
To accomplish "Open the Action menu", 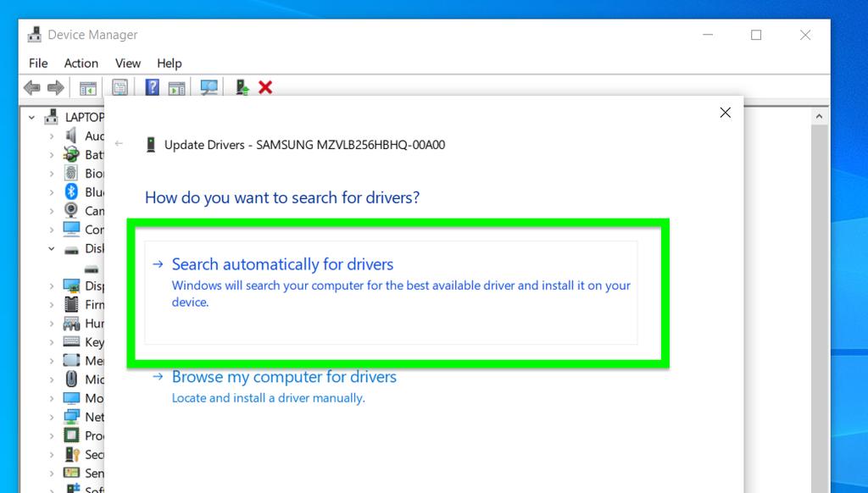I will (x=81, y=63).
